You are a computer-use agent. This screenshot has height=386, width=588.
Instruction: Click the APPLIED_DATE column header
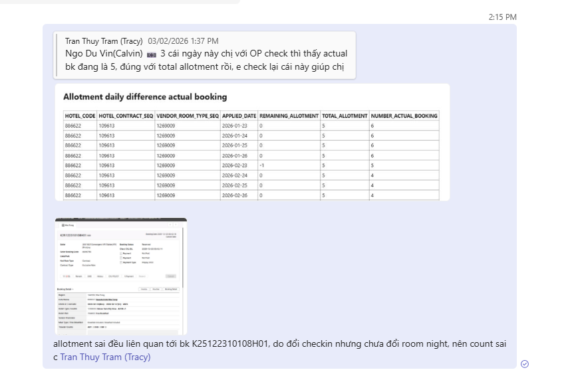[239, 116]
